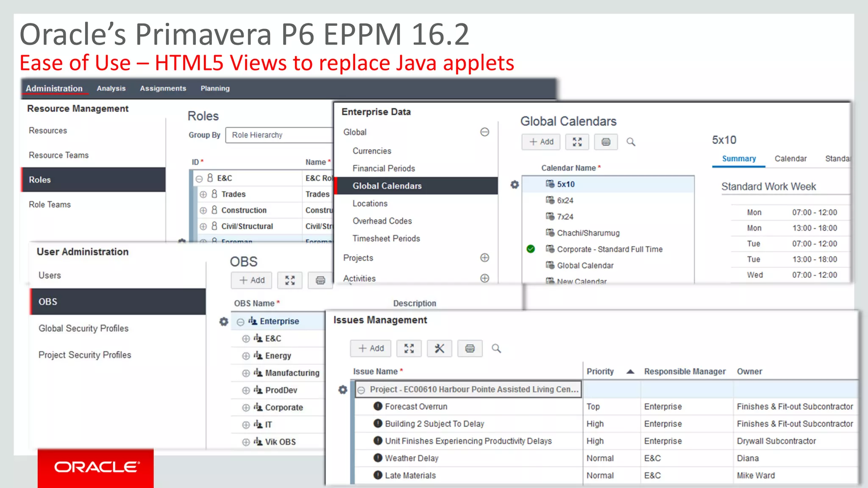
Task: Expand the Manufacturing OBS node
Action: click(246, 373)
